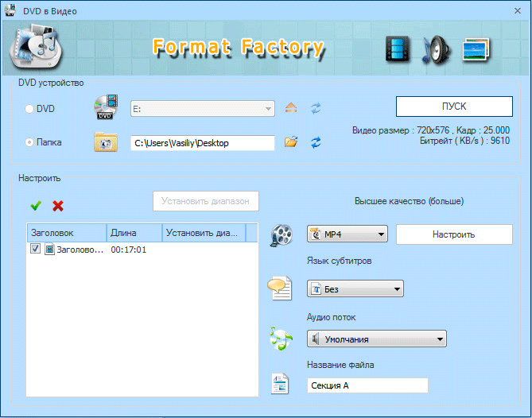Click the Настроить settings button
This screenshot has width=532, height=418.
point(454,234)
